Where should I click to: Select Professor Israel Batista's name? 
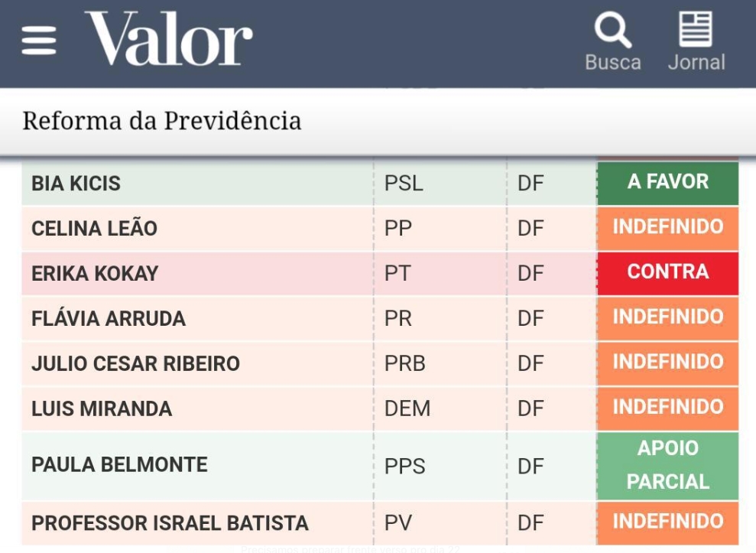[170, 523]
